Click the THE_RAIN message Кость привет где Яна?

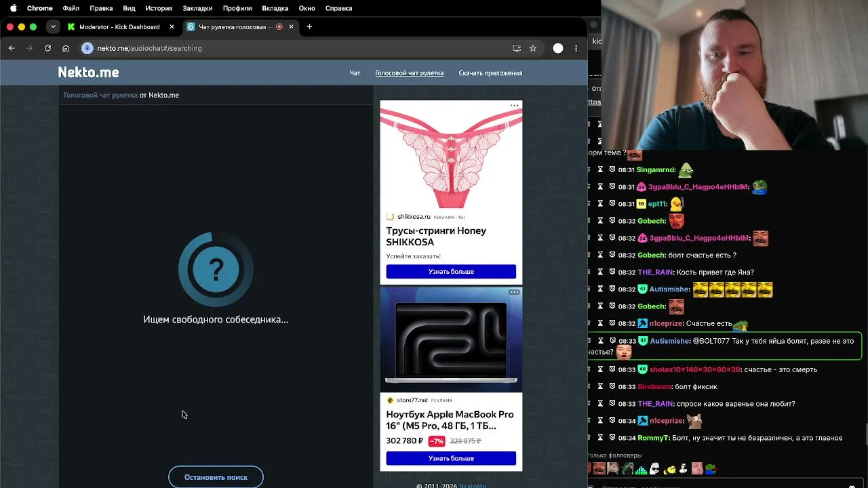point(715,272)
